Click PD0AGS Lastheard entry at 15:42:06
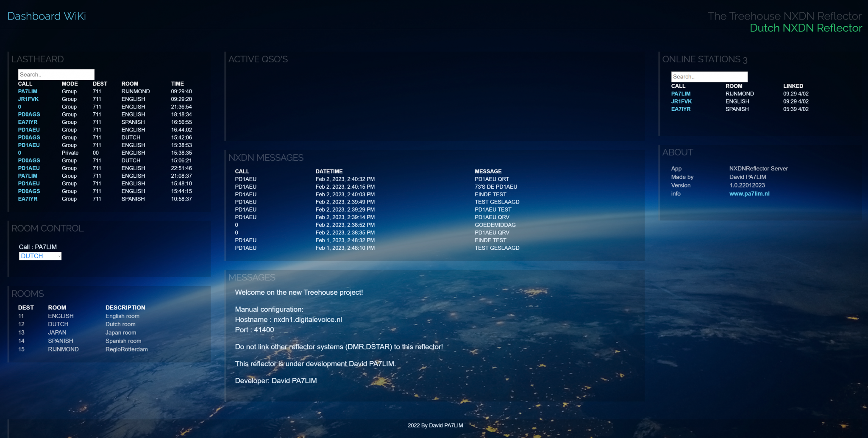The image size is (868, 438). tap(29, 137)
